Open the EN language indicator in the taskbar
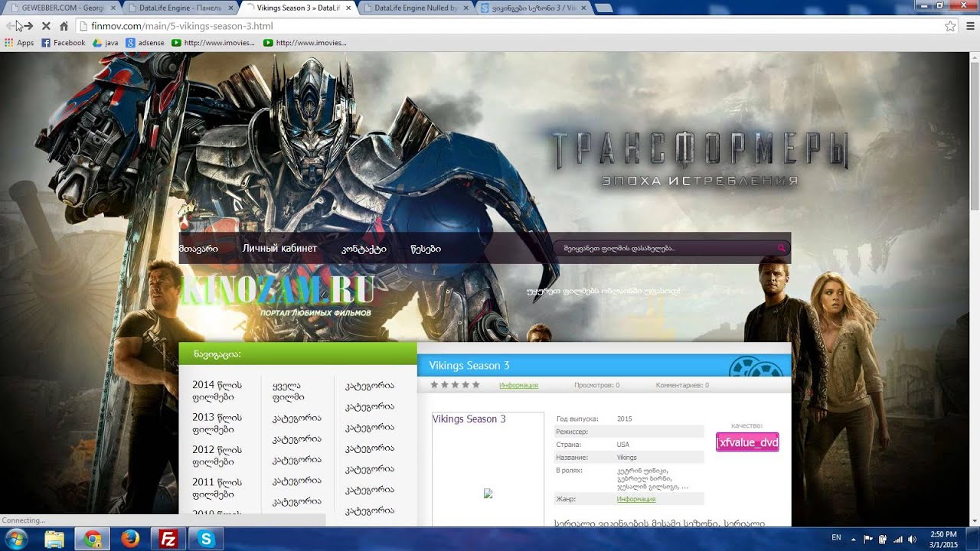This screenshot has height=551, width=980. point(837,538)
